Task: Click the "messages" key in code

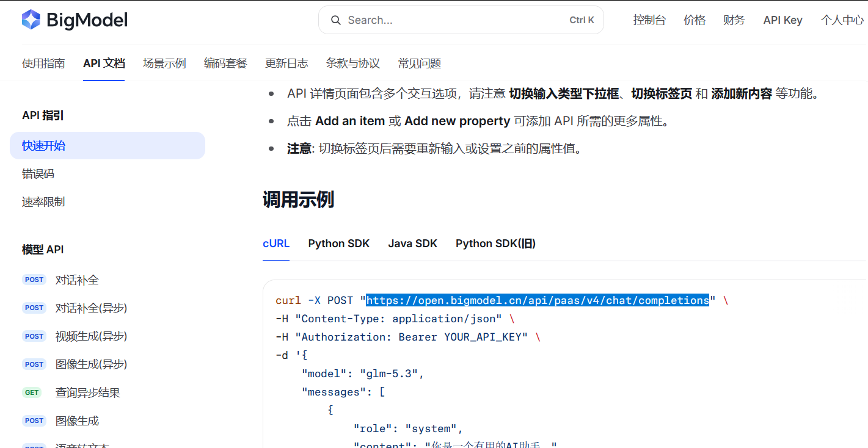Action: coord(334,392)
